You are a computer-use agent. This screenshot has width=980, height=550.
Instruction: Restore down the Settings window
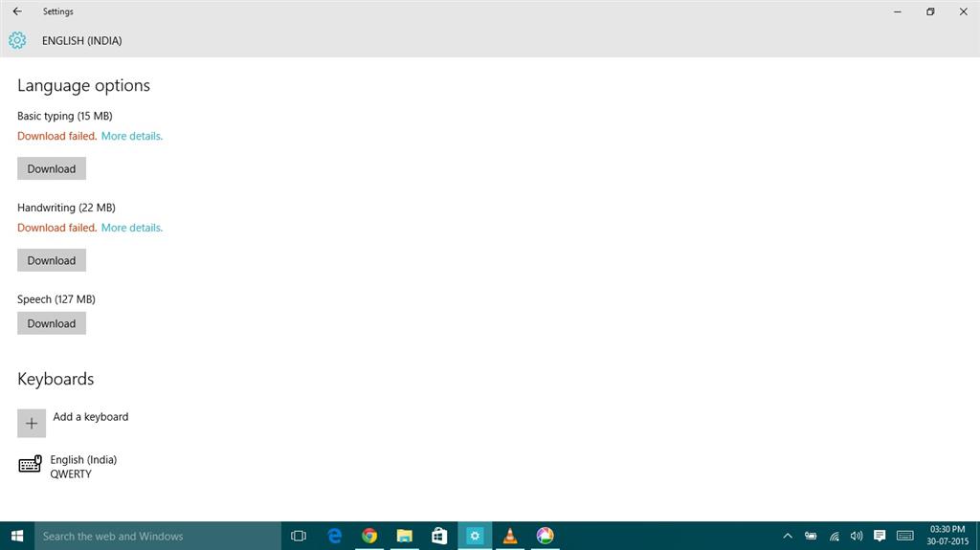(930, 11)
